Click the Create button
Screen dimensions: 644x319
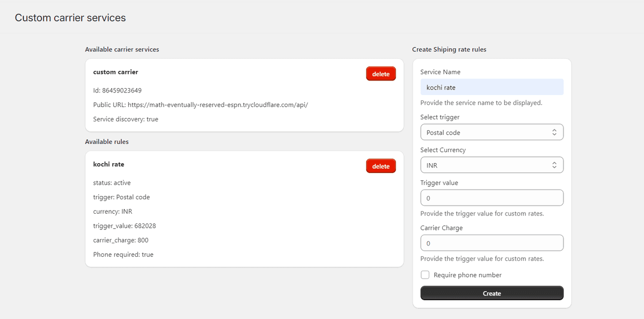click(x=492, y=293)
